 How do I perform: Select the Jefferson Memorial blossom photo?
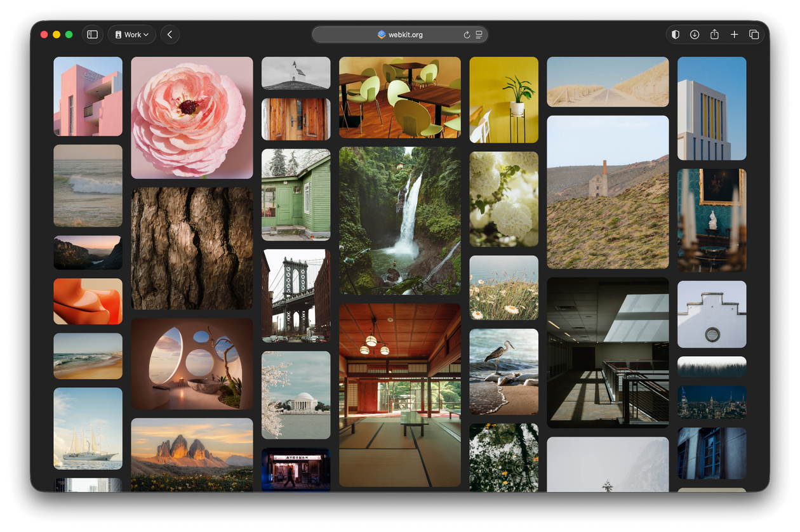click(296, 395)
